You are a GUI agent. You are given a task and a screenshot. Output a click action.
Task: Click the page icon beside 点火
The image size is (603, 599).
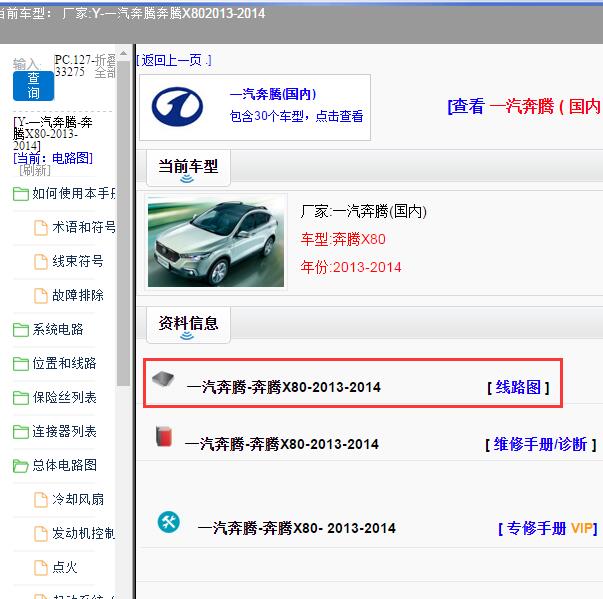41,568
